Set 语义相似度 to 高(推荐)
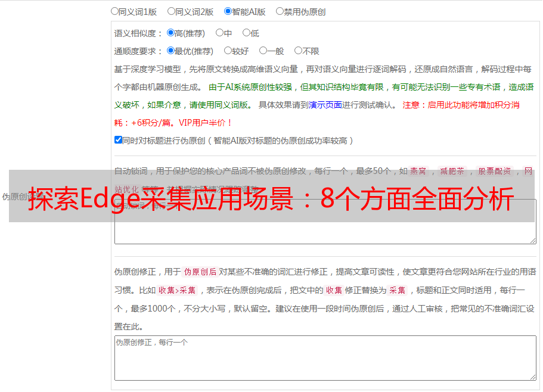The height and width of the screenshot is (392, 543). click(170, 33)
